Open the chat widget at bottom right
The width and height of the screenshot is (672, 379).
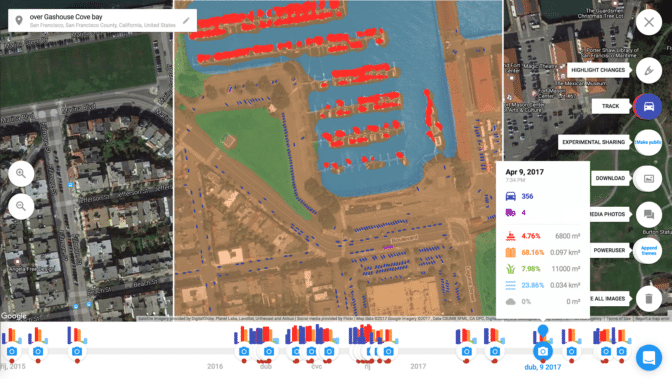point(649,357)
